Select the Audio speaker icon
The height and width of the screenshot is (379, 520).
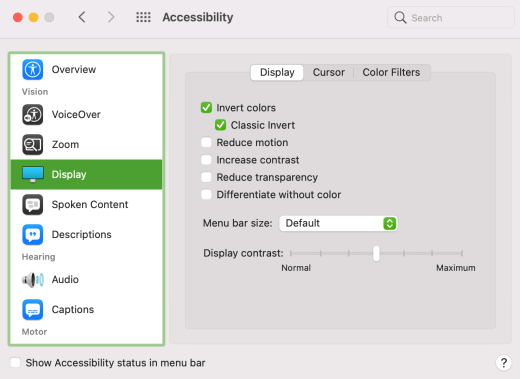click(33, 280)
